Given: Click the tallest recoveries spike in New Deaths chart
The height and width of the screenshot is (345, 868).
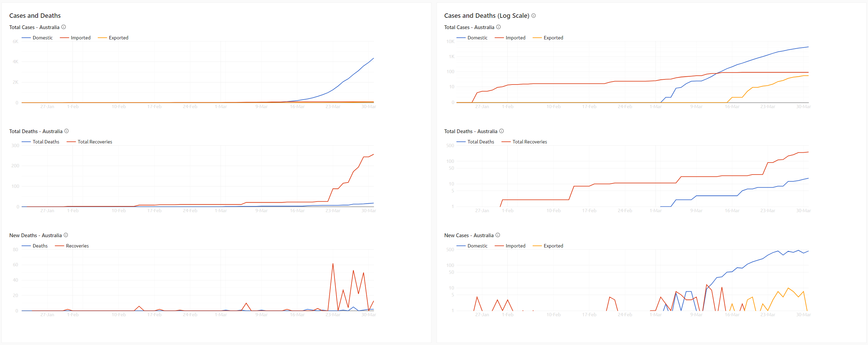Looking at the screenshot, I should click(333, 264).
